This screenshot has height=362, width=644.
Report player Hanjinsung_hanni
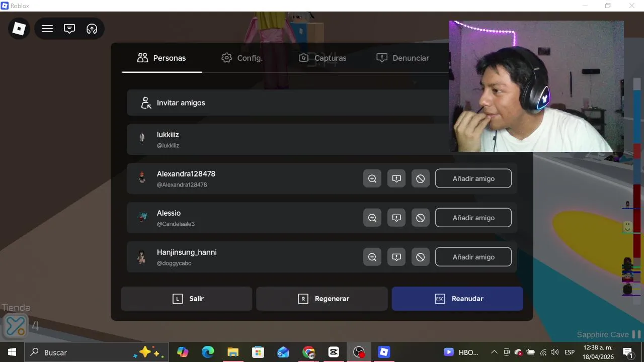coord(396,257)
